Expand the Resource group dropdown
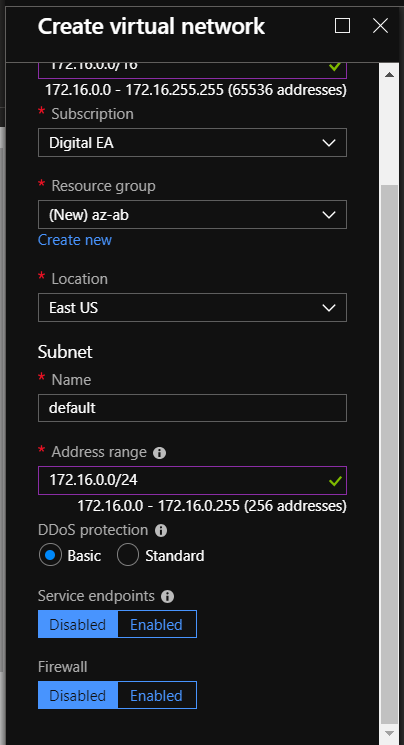This screenshot has height=745, width=404. coord(192,215)
